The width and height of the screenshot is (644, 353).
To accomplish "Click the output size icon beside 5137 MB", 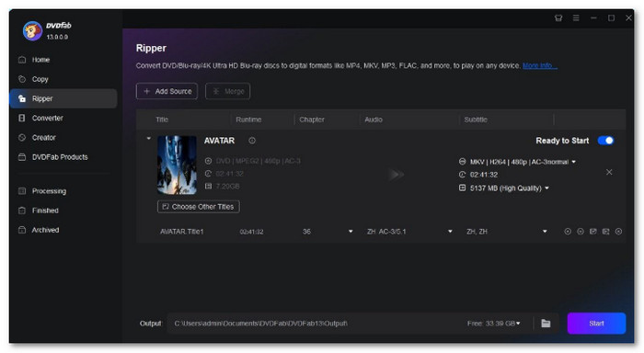I will (x=462, y=188).
